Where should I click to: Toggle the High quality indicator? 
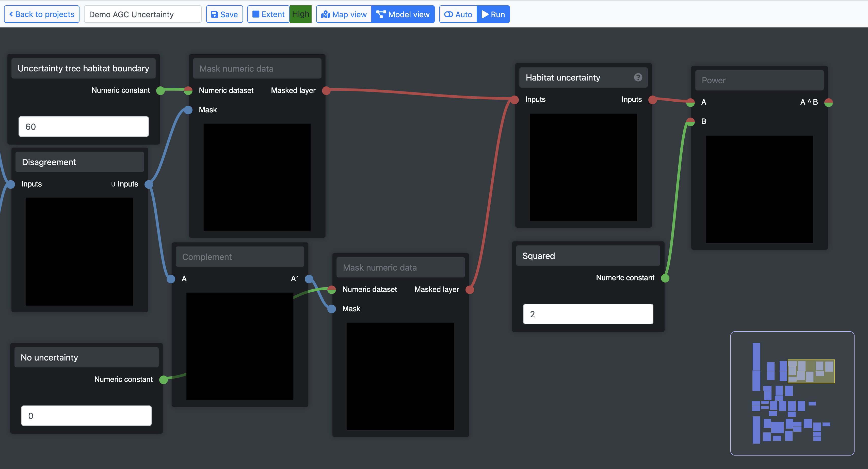(300, 14)
